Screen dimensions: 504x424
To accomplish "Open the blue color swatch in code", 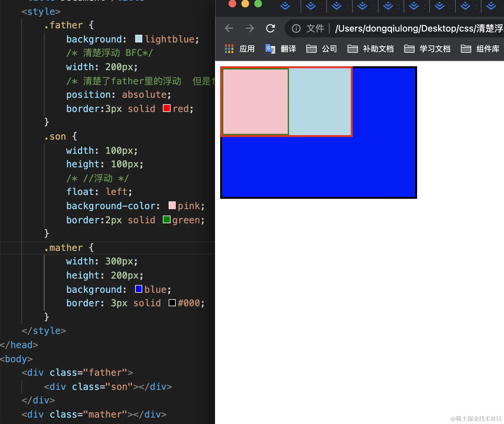I will [x=139, y=289].
